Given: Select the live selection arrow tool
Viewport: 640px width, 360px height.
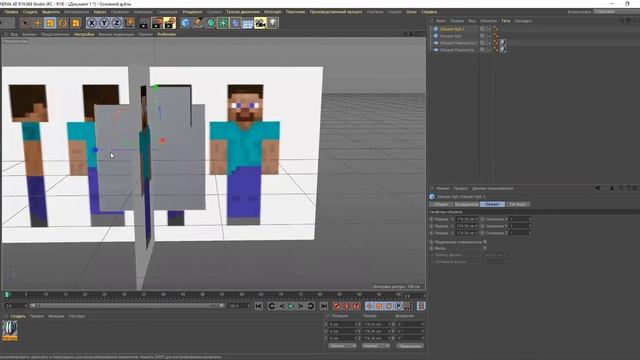Looking at the screenshot, I should click(x=25, y=23).
